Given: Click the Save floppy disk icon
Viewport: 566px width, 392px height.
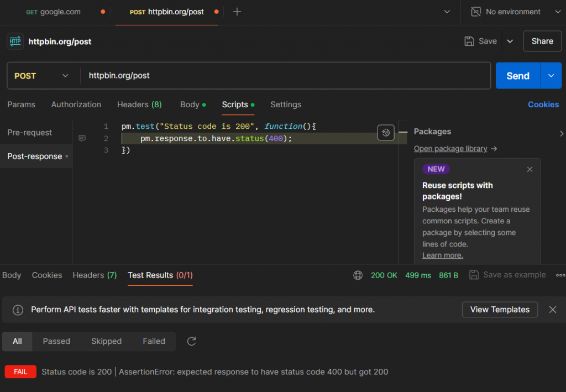Looking at the screenshot, I should click(469, 41).
